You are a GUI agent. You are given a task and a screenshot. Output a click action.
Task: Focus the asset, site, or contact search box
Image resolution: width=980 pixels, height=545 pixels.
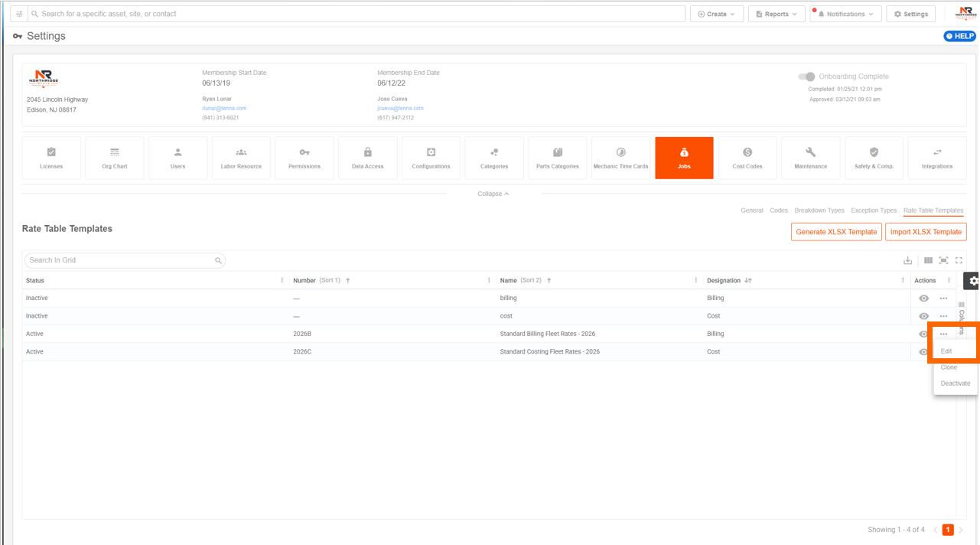coord(357,14)
